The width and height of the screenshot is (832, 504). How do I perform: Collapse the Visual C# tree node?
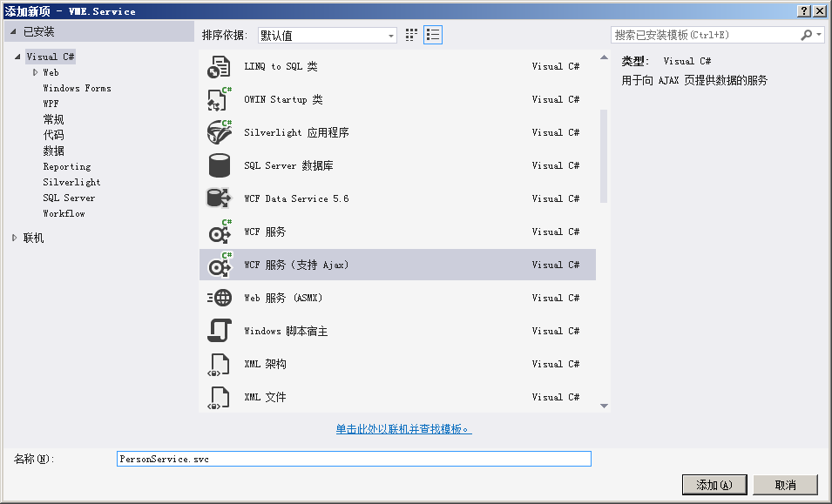tap(16, 57)
